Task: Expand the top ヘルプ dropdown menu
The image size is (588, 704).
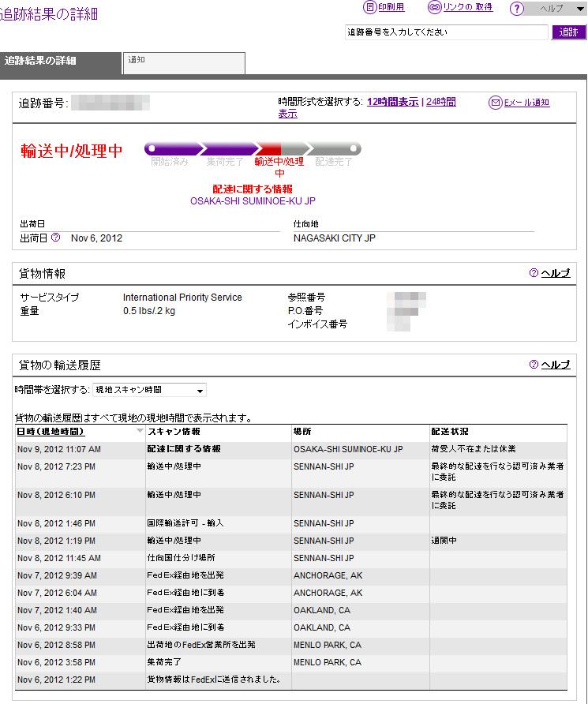Action: 556,9
